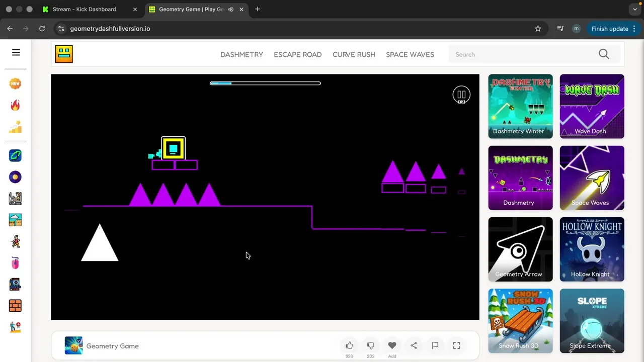Open the hamburger menu in sidebar
The image size is (644, 362).
(x=16, y=52)
